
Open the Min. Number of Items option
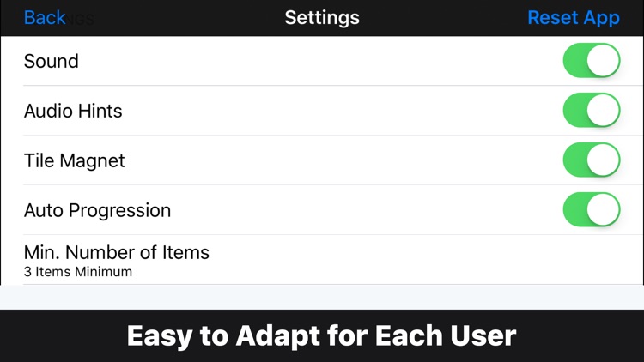(117, 253)
